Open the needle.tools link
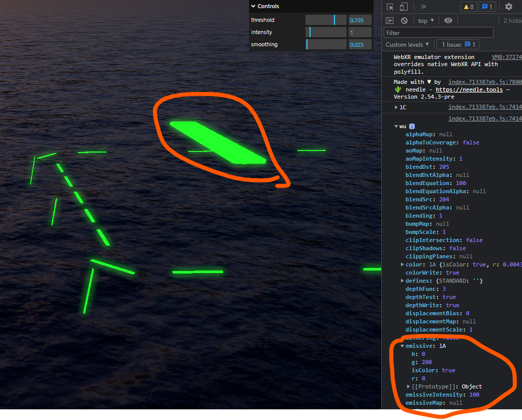The height and width of the screenshot is (420, 522). (x=469, y=89)
